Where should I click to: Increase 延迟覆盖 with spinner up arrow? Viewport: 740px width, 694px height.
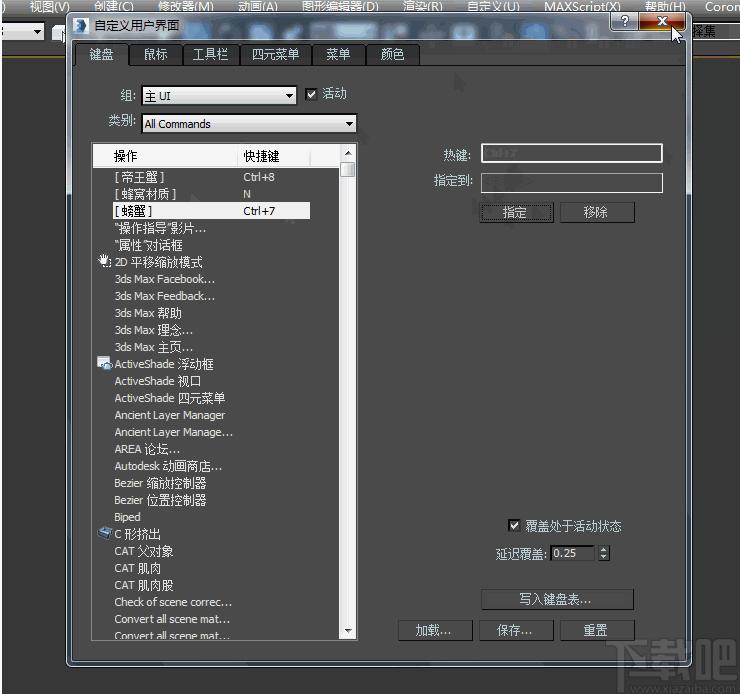tap(604, 549)
